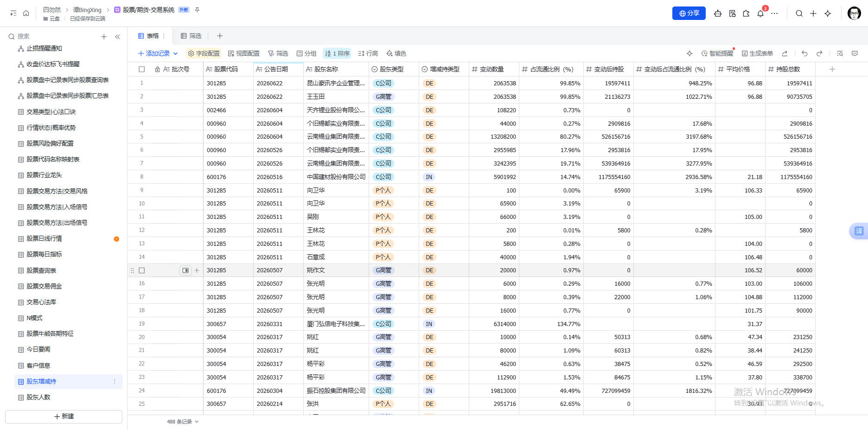The image size is (868, 430).
Task: Open the extensions puzzle icon
Action: (746, 13)
